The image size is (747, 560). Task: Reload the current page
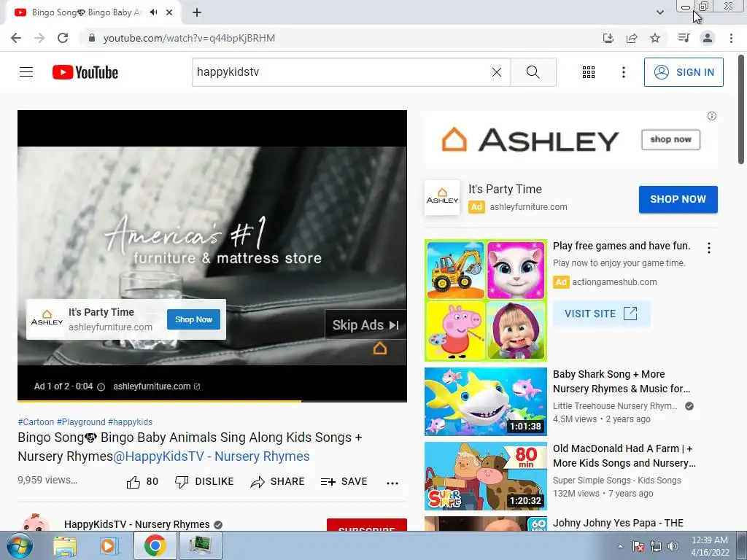pyautogui.click(x=63, y=38)
